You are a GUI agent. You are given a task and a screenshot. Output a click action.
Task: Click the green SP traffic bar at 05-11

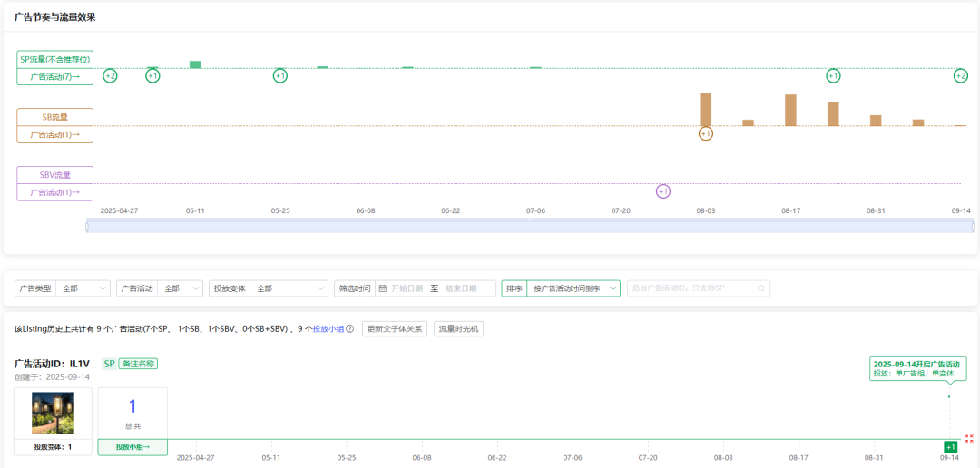pyautogui.click(x=195, y=64)
